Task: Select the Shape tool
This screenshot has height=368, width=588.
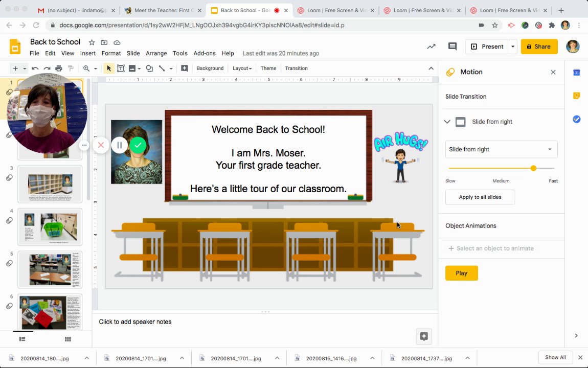Action: pos(149,68)
